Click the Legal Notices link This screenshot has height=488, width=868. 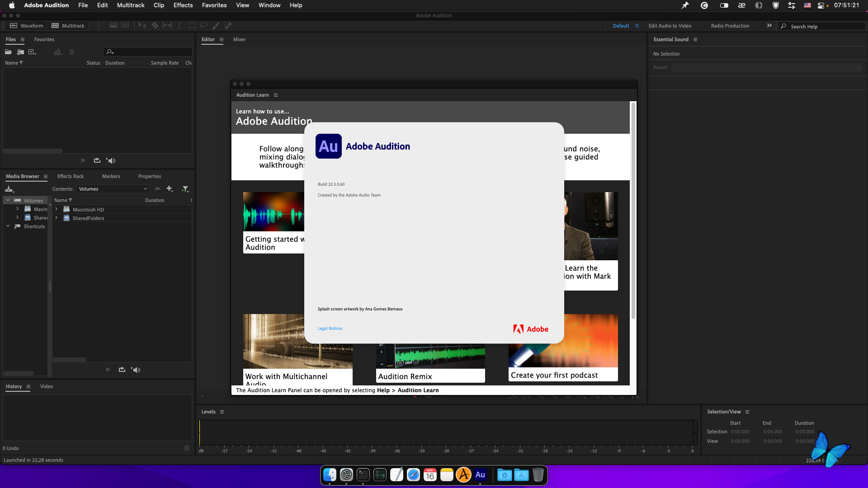pos(330,328)
